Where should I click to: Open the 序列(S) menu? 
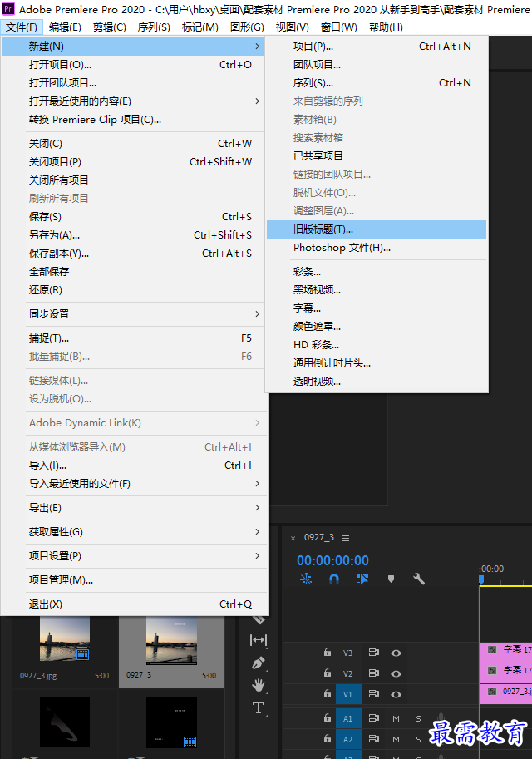154,27
